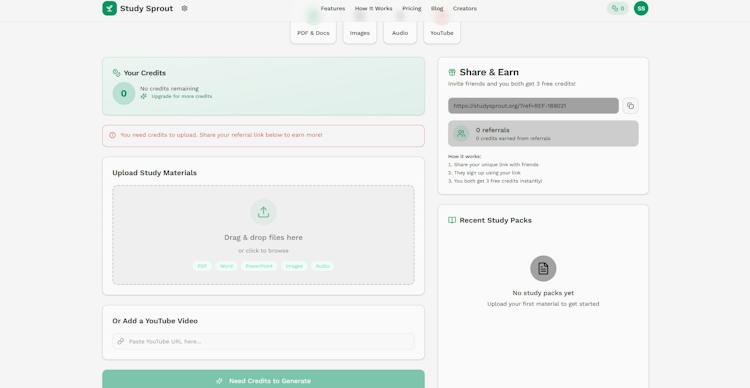
Task: Click 'Upload your first material to get started'
Action: [543, 304]
